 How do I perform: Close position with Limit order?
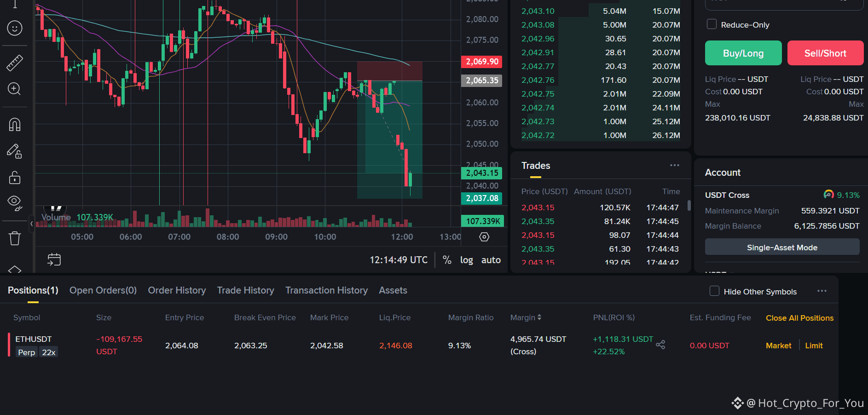point(814,346)
